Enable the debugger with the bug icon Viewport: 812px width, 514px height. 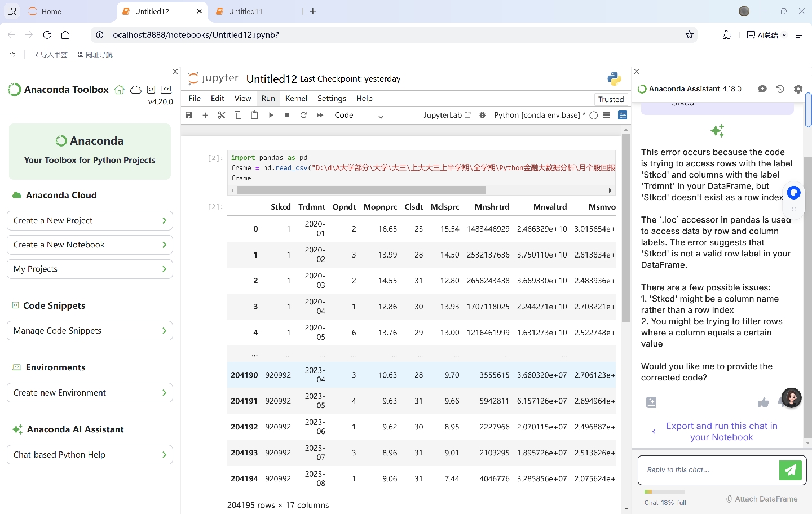(x=482, y=115)
